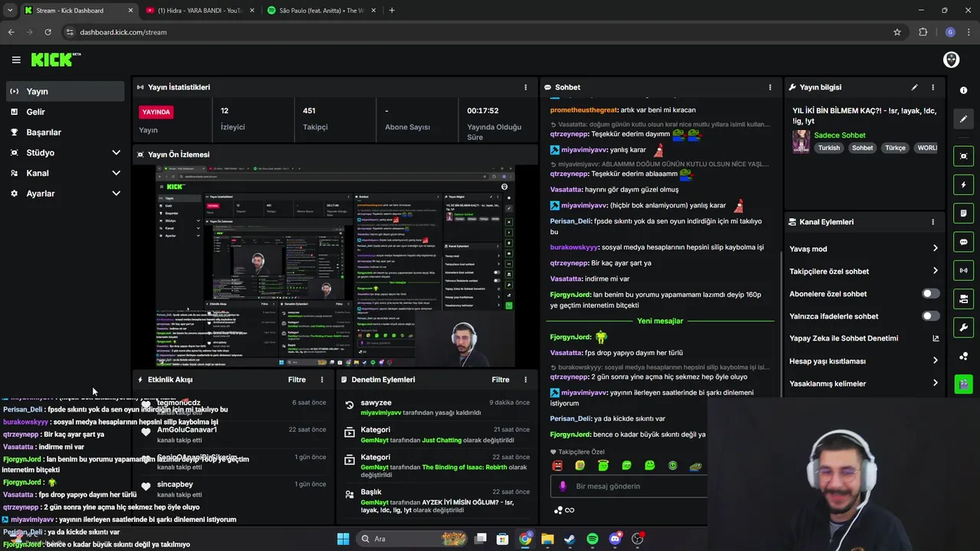The image size is (980, 551).
Task: Click the chat bubble icon in the right rail
Action: [963, 242]
